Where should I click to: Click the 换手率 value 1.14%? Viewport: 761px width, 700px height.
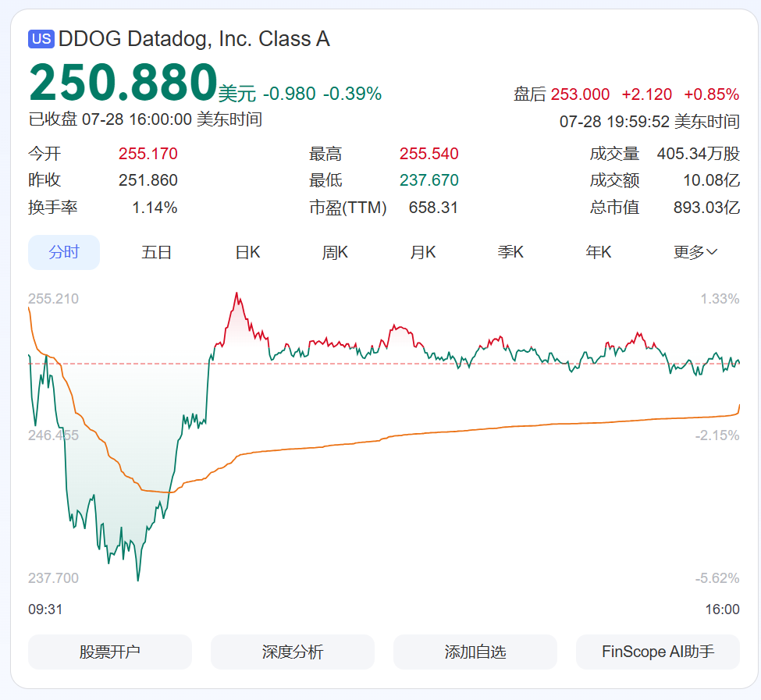[x=155, y=208]
